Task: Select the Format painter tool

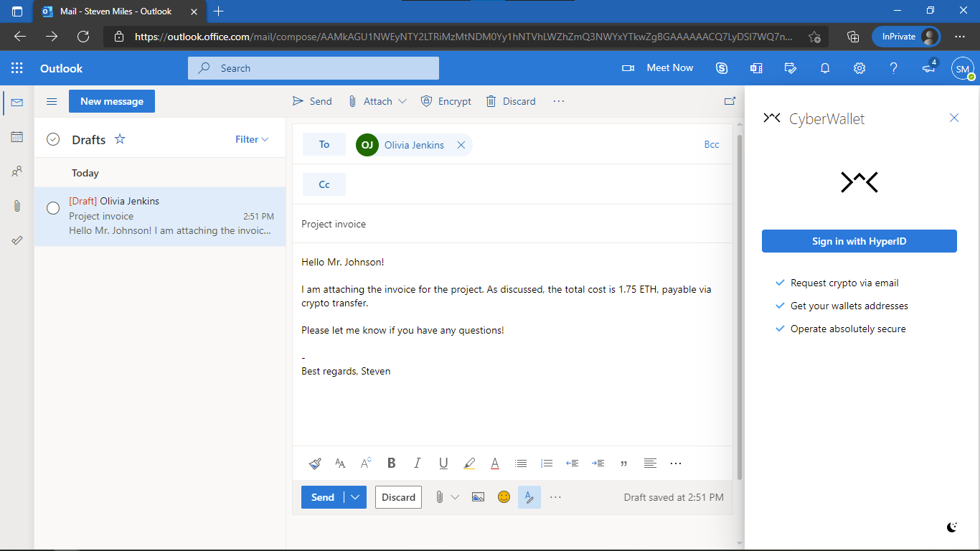Action: coord(315,463)
